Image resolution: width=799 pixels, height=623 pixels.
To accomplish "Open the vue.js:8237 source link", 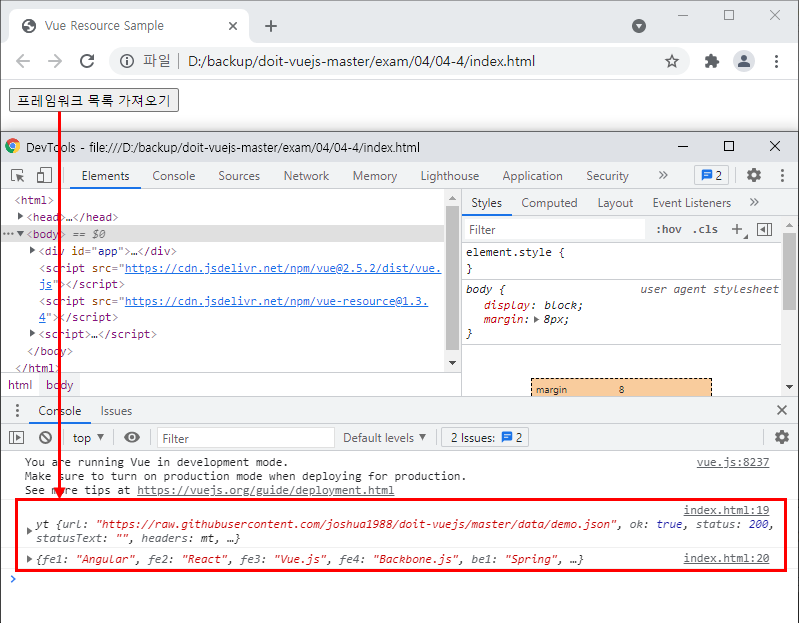I will pos(733,462).
